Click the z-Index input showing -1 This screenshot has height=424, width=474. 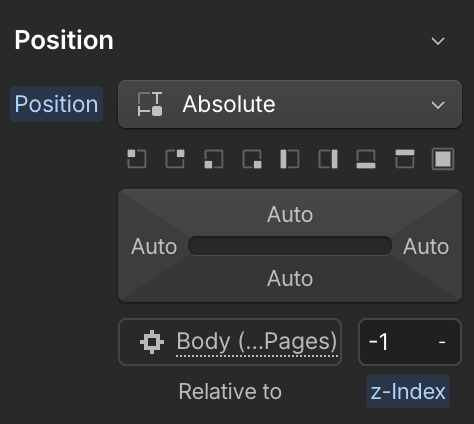click(x=397, y=342)
